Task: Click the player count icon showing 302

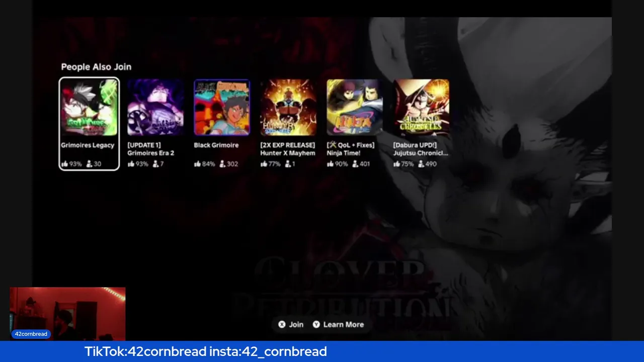Action: coord(222,164)
